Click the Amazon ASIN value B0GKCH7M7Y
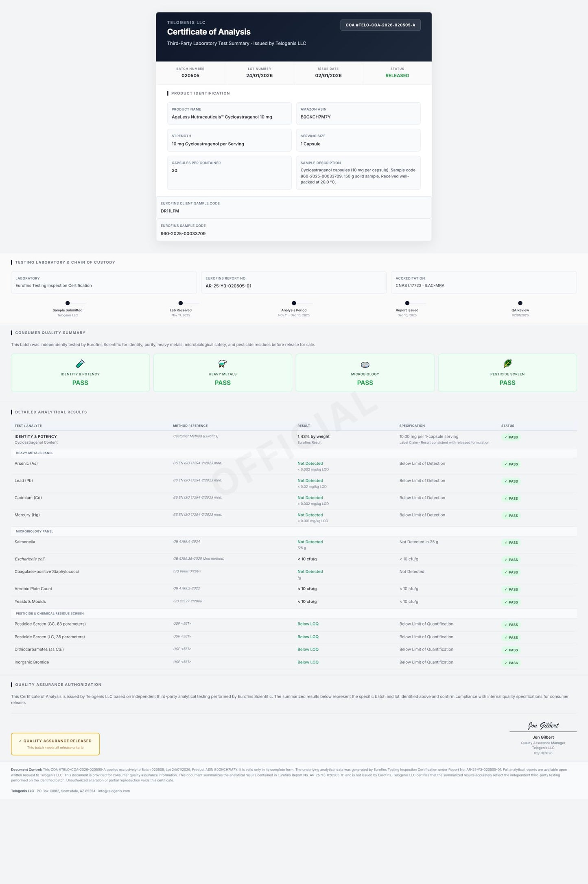 [x=315, y=117]
